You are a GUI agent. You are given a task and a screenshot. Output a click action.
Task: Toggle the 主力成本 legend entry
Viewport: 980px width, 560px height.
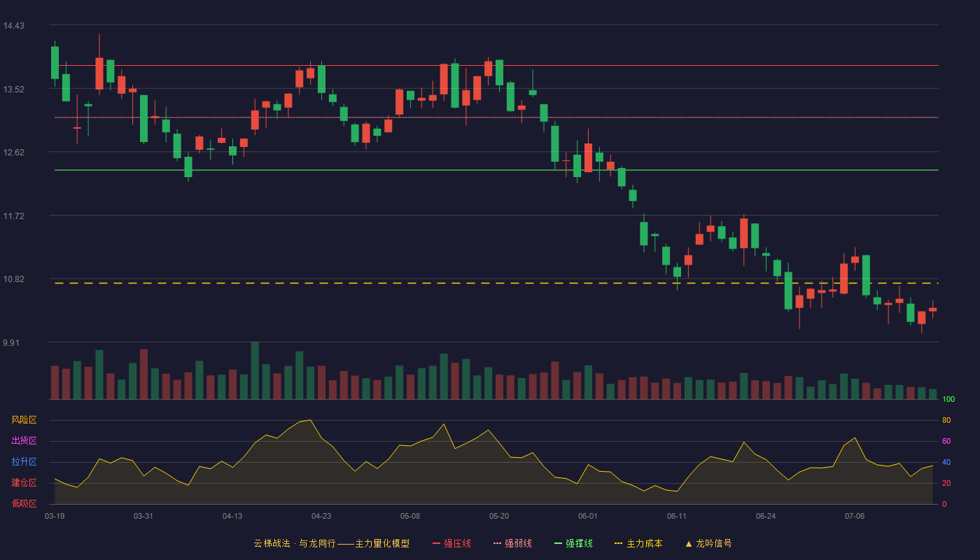(638, 543)
